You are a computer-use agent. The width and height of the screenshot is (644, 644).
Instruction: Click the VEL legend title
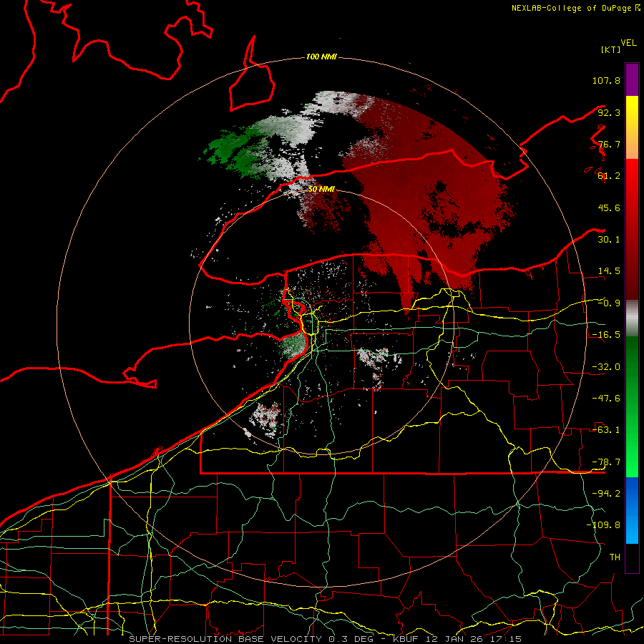coord(628,43)
